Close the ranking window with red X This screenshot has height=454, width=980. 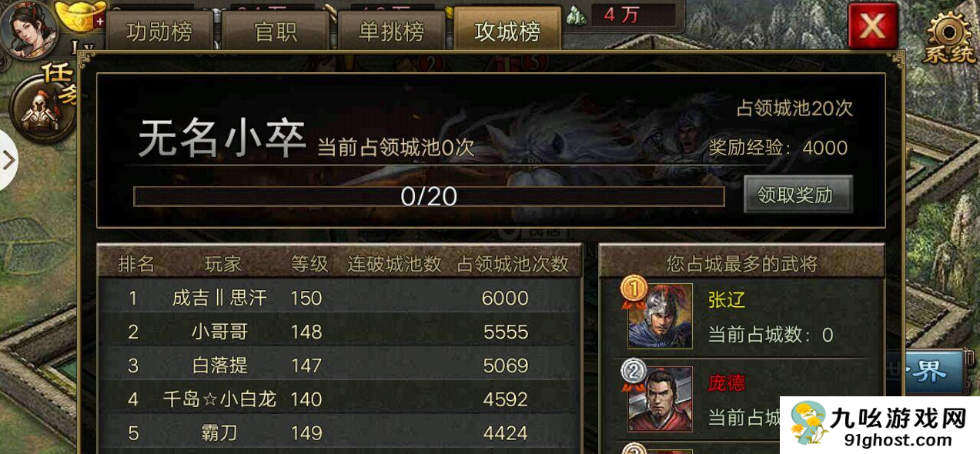click(872, 26)
